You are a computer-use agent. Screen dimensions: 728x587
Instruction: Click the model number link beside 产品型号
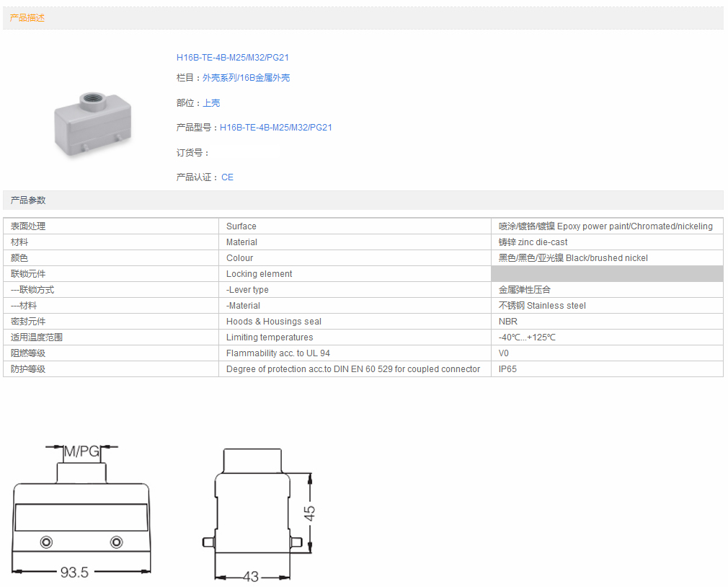275,128
